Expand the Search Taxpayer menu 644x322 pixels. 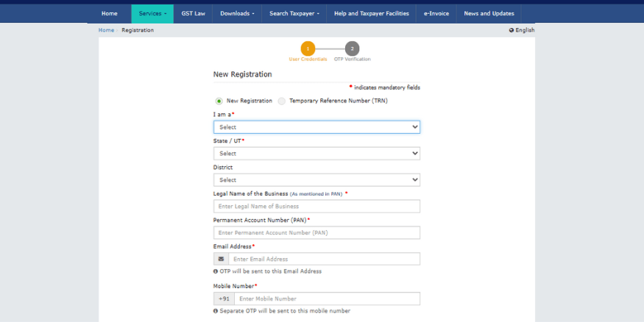pos(294,13)
